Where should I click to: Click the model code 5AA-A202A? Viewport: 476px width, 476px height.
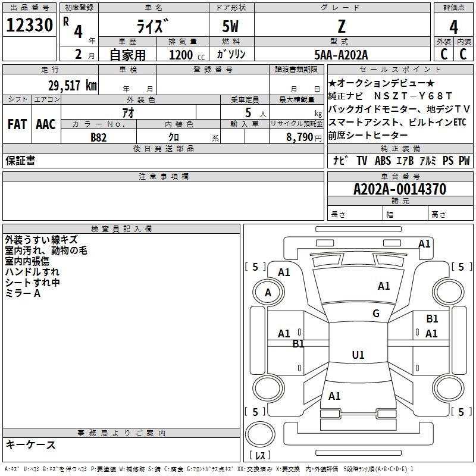point(341,55)
